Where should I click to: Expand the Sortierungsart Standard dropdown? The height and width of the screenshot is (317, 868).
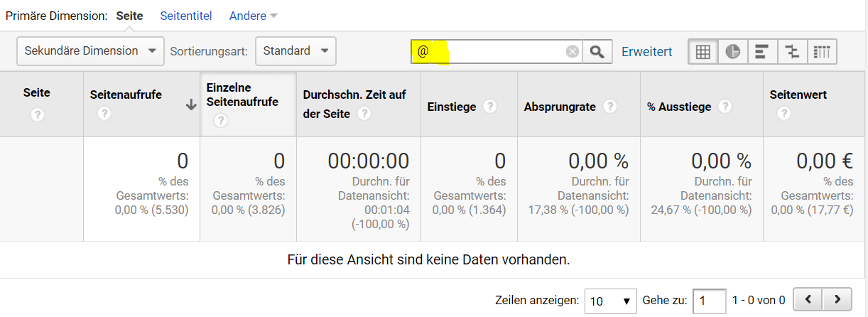(x=295, y=51)
